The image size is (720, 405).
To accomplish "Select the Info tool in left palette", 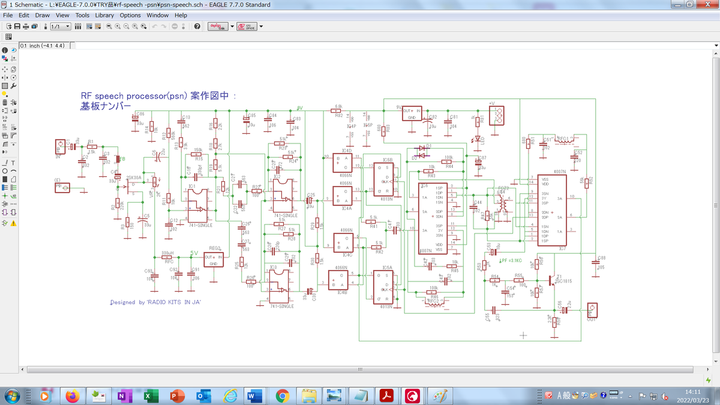I will (x=5, y=50).
